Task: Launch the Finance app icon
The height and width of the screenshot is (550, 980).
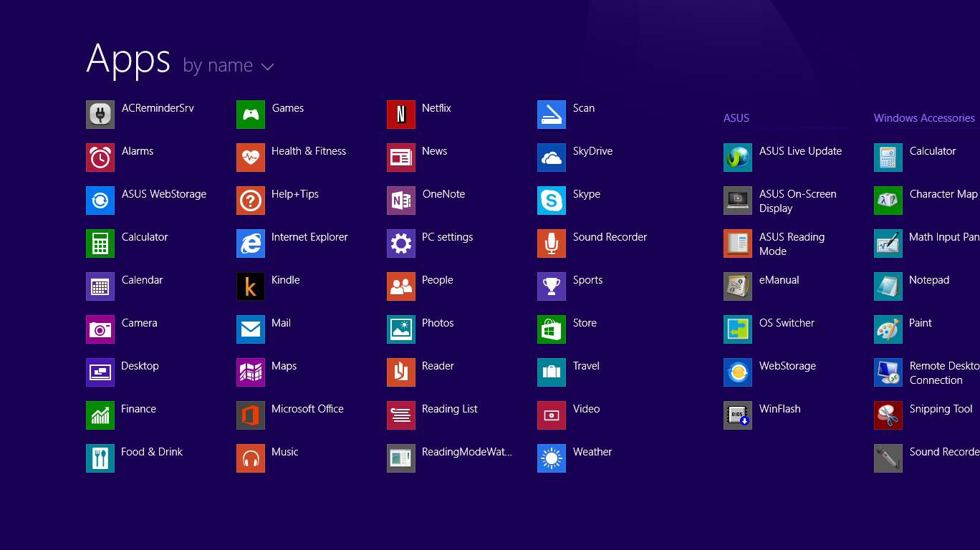Action: point(100,415)
